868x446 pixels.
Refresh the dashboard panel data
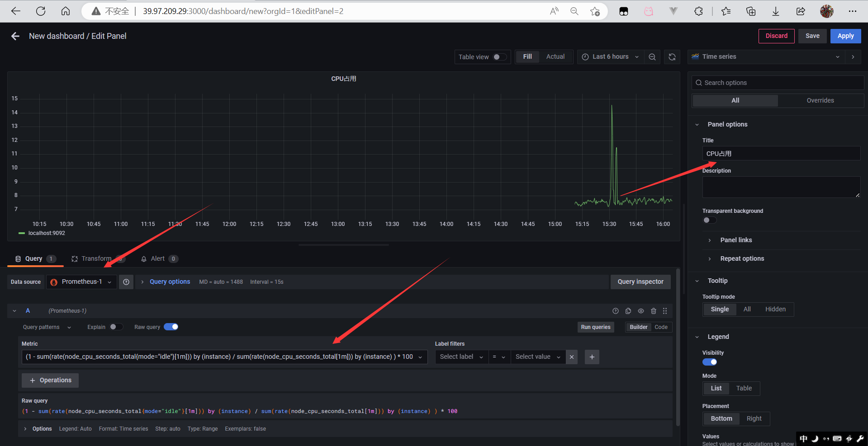pos(672,57)
